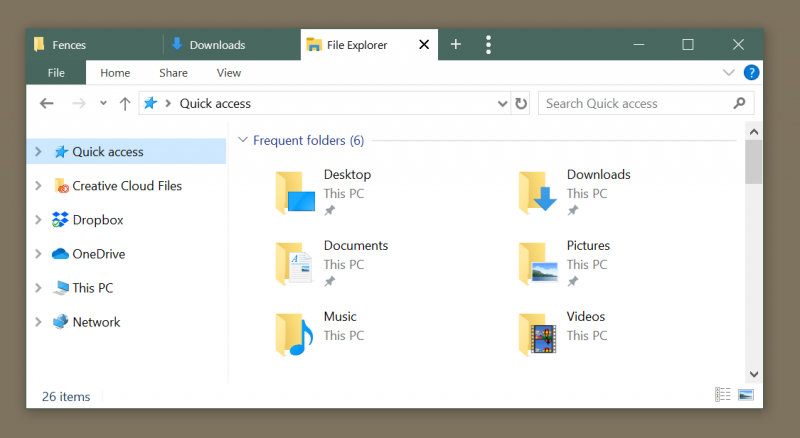Open the new tab plus button
This screenshot has width=800, height=438.
[x=456, y=44]
